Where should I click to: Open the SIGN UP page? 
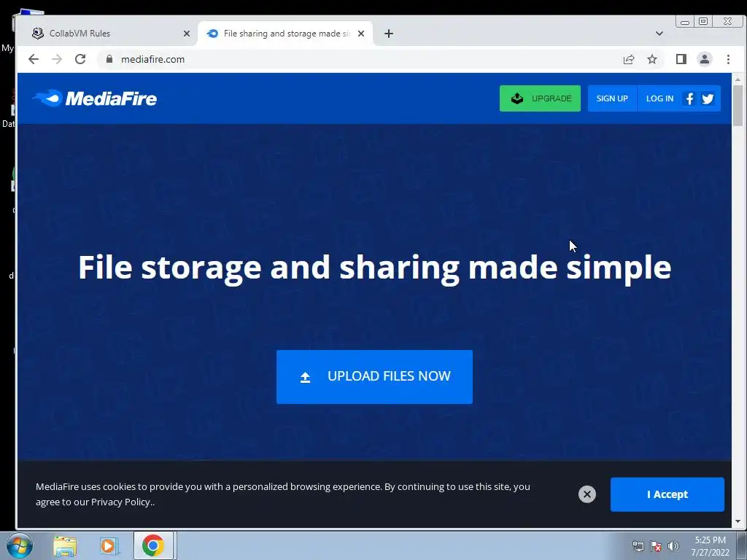coord(612,98)
